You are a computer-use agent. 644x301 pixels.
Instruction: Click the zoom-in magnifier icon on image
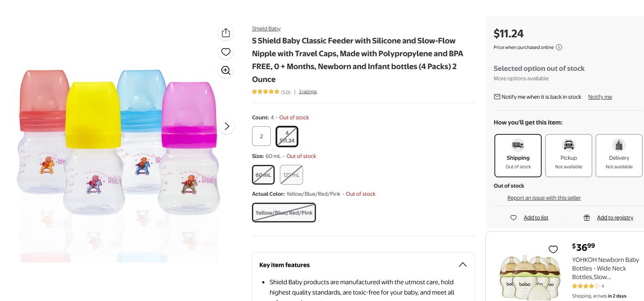coord(226,70)
